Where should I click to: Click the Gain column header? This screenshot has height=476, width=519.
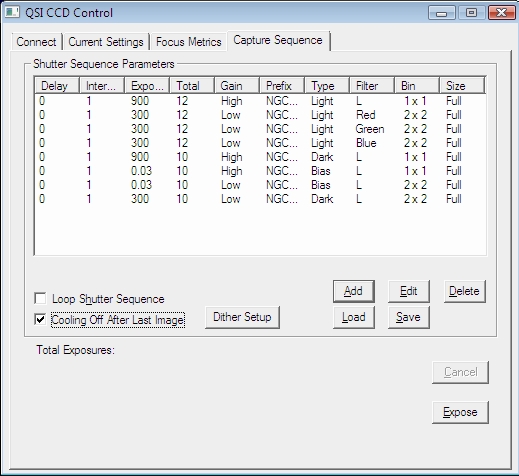coord(237,86)
